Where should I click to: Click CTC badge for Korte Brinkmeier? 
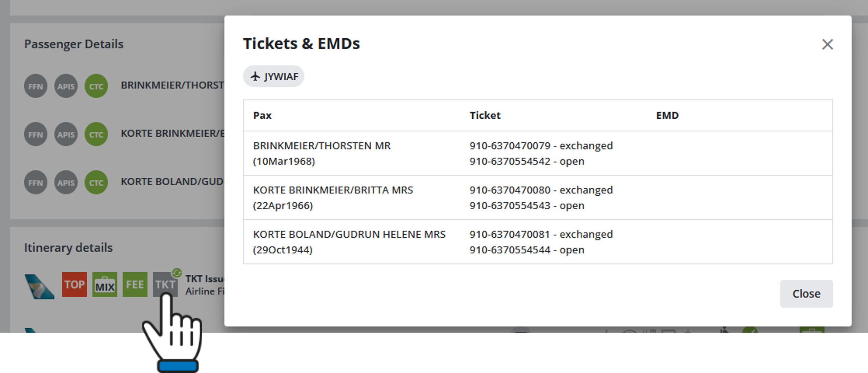(x=96, y=134)
